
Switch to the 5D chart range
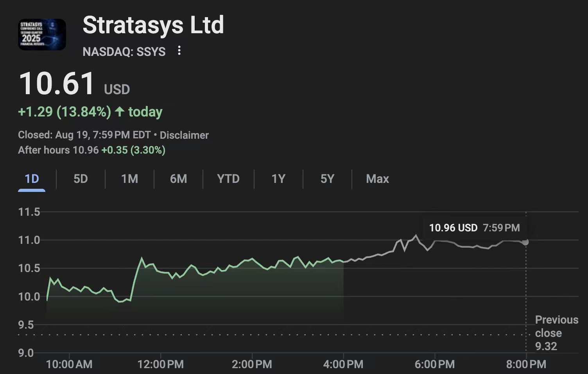click(81, 179)
